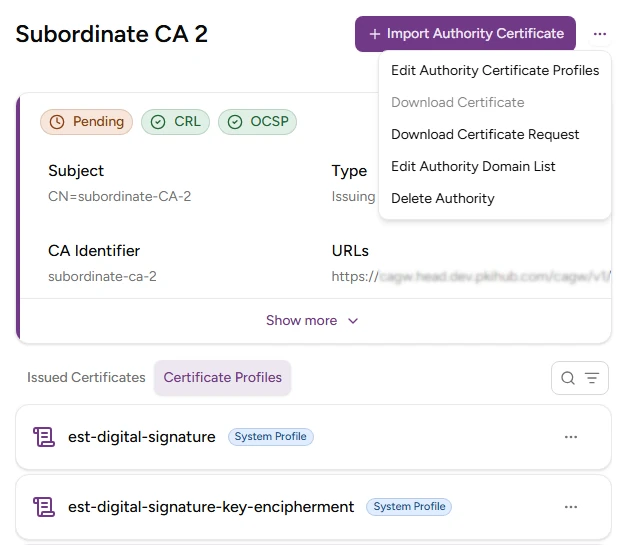The image size is (621, 545).
Task: Select Delete Authority from menu
Action: tap(442, 199)
